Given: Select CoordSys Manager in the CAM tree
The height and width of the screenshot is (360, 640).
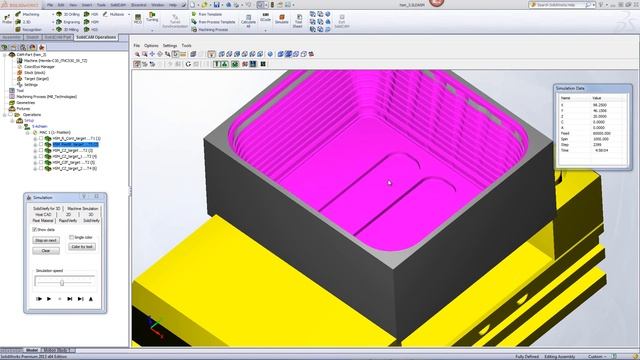Looking at the screenshot, I should click(x=39, y=67).
